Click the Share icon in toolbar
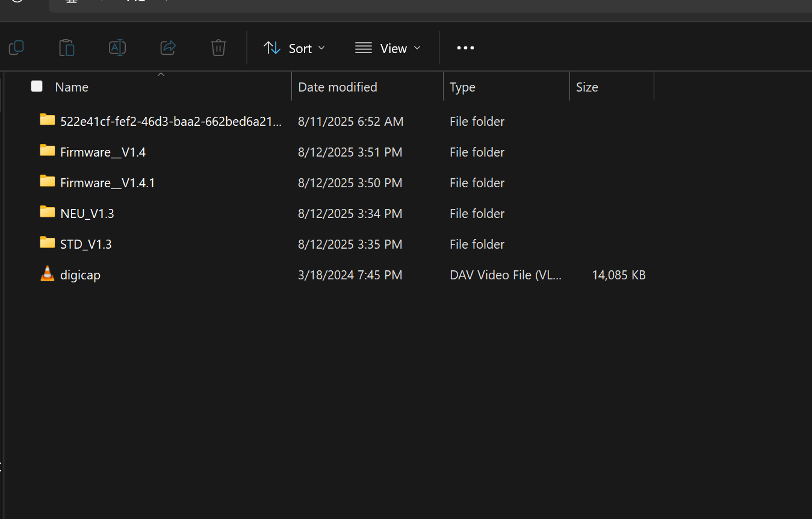This screenshot has height=519, width=812. 168,48
